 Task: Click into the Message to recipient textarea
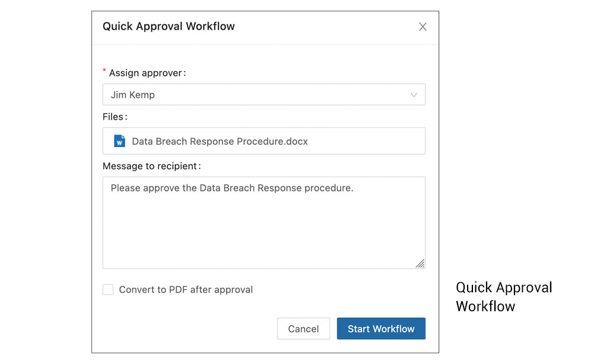coord(264,223)
